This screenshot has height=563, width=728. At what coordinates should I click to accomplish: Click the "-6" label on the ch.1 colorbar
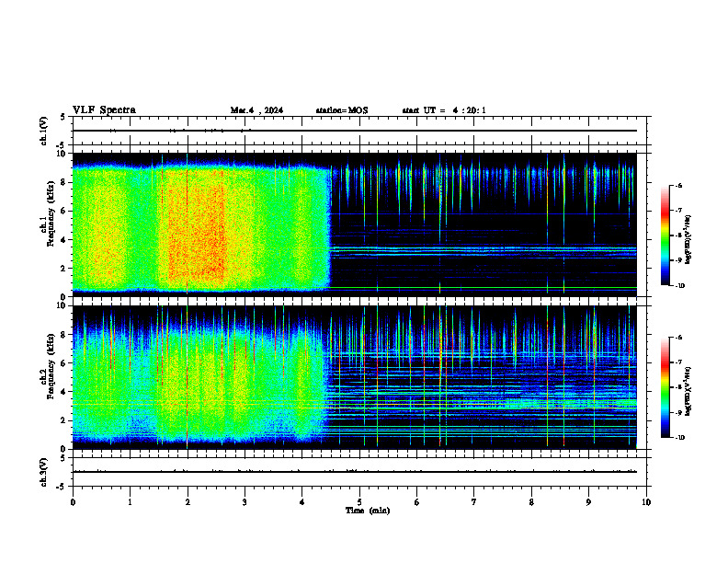pos(678,185)
